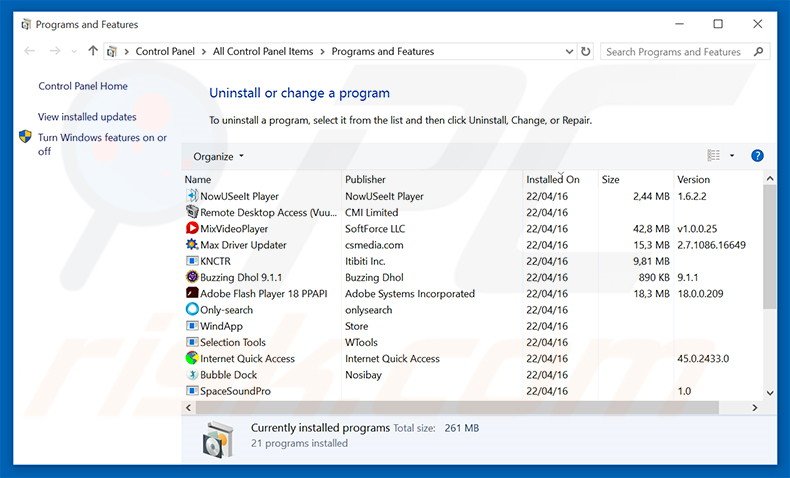The image size is (790, 478).
Task: Sort by the Version column header
Action: [x=693, y=179]
